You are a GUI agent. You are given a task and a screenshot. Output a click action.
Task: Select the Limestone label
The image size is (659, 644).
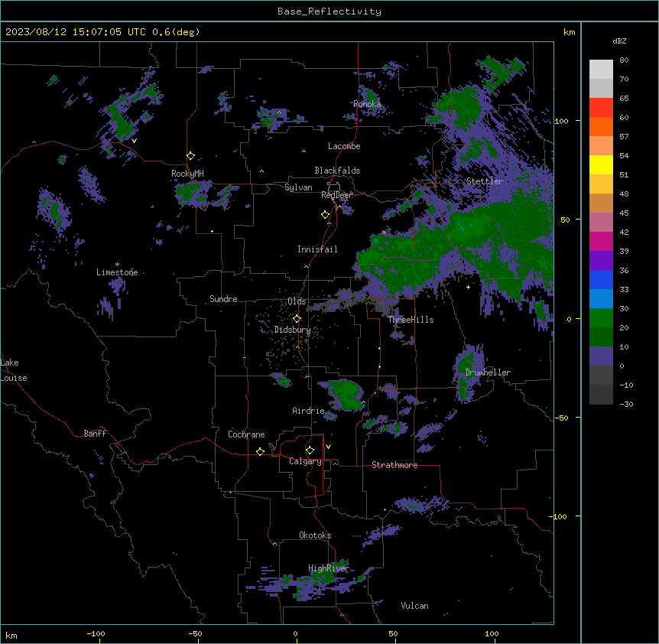pyautogui.click(x=117, y=272)
